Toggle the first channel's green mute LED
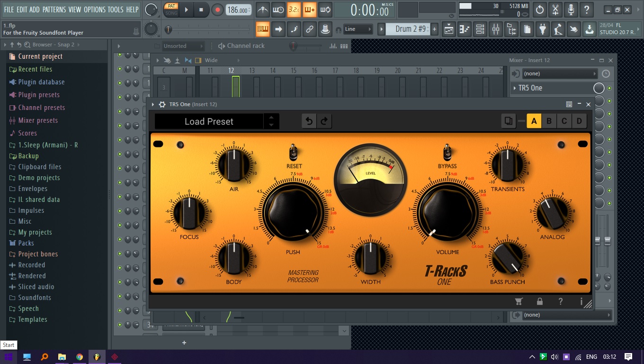The height and width of the screenshot is (364, 644). tap(120, 55)
